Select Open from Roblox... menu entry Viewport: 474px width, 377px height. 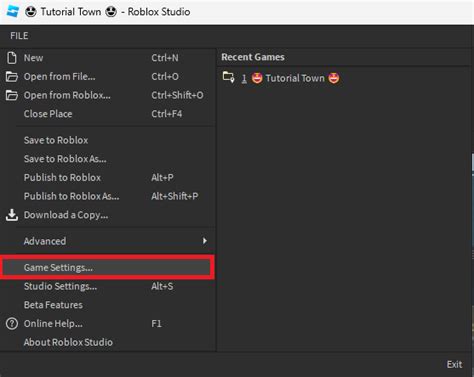click(108, 95)
